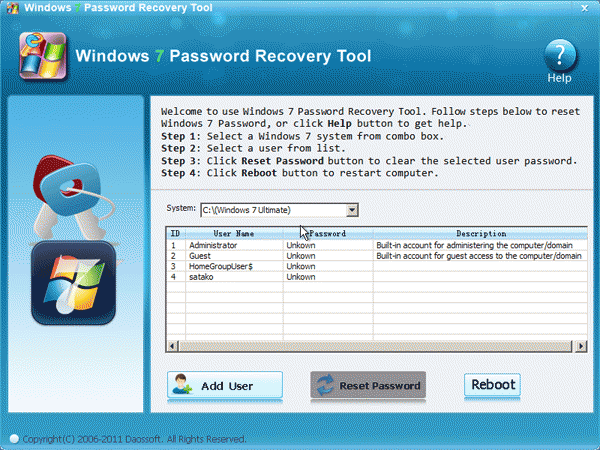600x450 pixels.
Task: Click the Administrator account description text
Action: [x=474, y=245]
